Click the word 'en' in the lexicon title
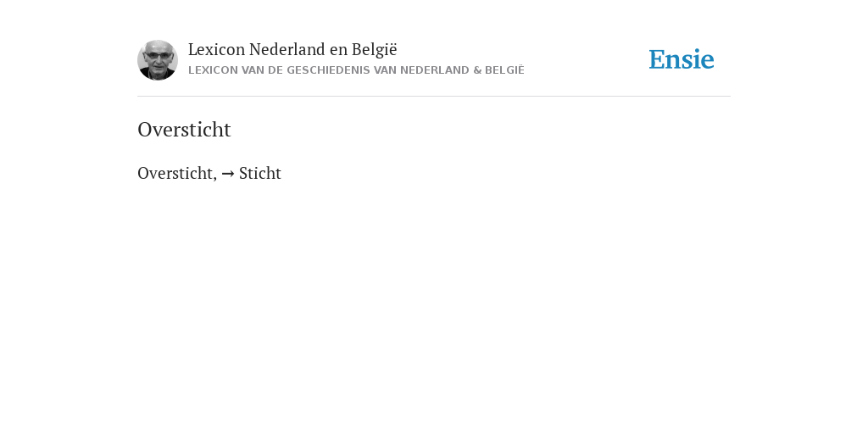The width and height of the screenshot is (868, 434). (x=339, y=51)
